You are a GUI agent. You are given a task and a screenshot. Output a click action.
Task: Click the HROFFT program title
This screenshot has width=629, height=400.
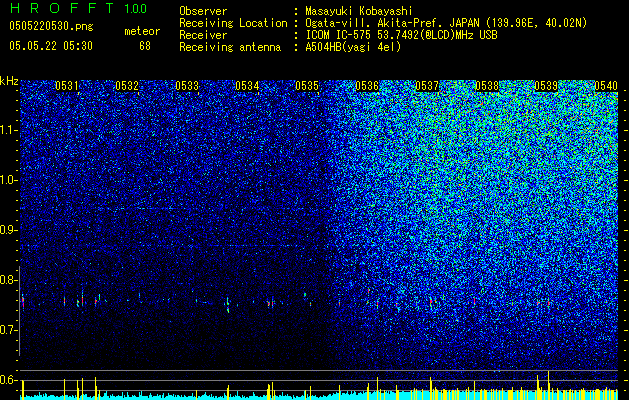62,8
